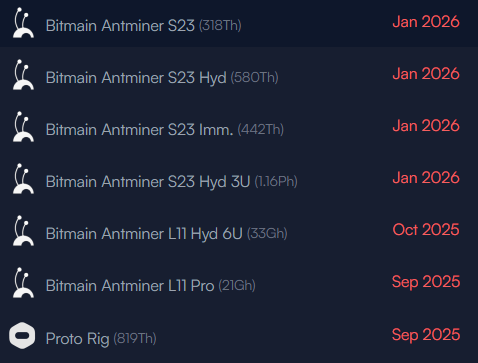The image size is (478, 363).
Task: Click the 819Th hashrate label
Action: pyautogui.click(x=135, y=338)
